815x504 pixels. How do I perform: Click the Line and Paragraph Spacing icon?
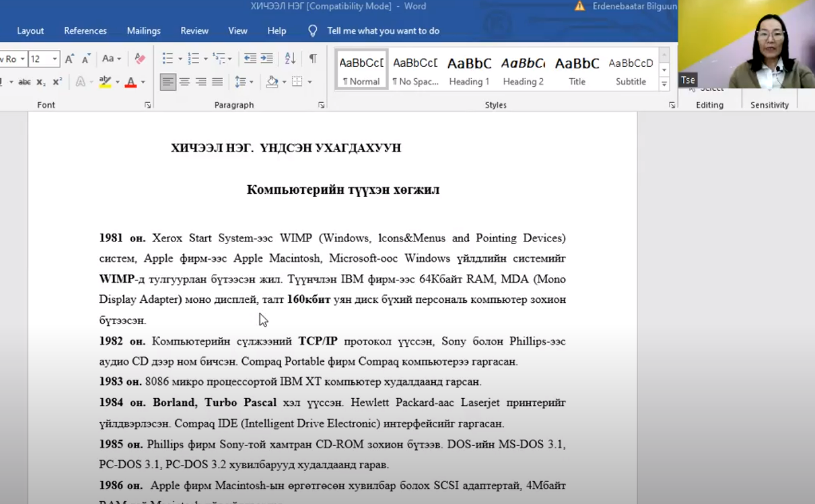(x=240, y=82)
